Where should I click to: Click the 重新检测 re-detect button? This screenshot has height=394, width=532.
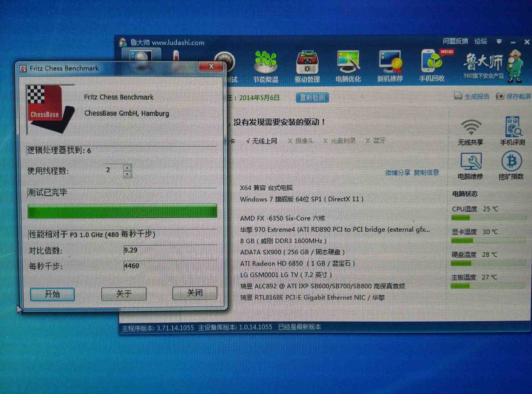[x=312, y=98]
